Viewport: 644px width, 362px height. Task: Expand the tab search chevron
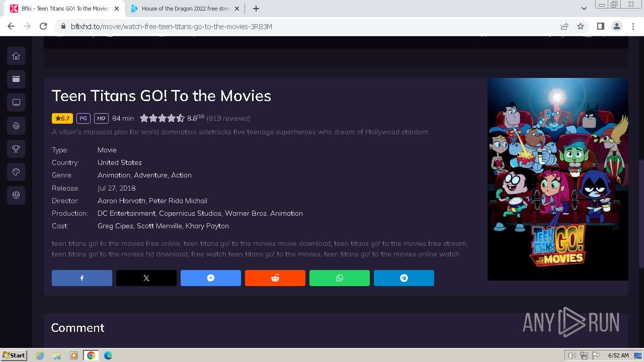pos(584,9)
